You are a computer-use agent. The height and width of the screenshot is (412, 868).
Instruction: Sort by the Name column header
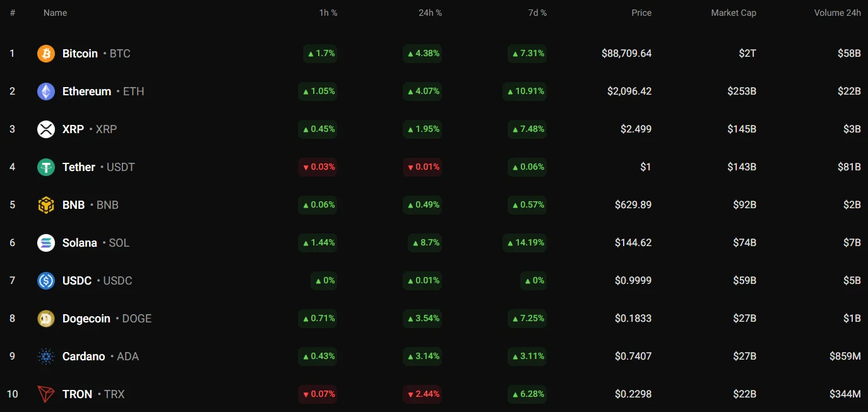pos(55,13)
